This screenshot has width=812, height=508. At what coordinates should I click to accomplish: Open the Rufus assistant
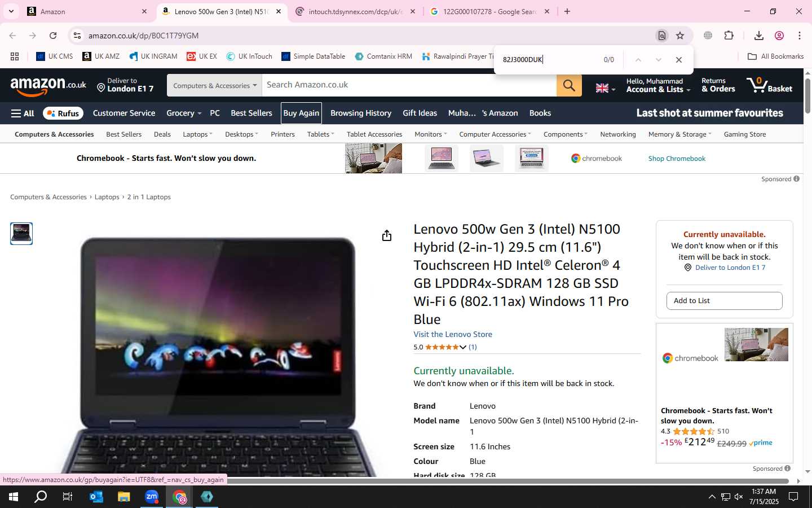(63, 113)
